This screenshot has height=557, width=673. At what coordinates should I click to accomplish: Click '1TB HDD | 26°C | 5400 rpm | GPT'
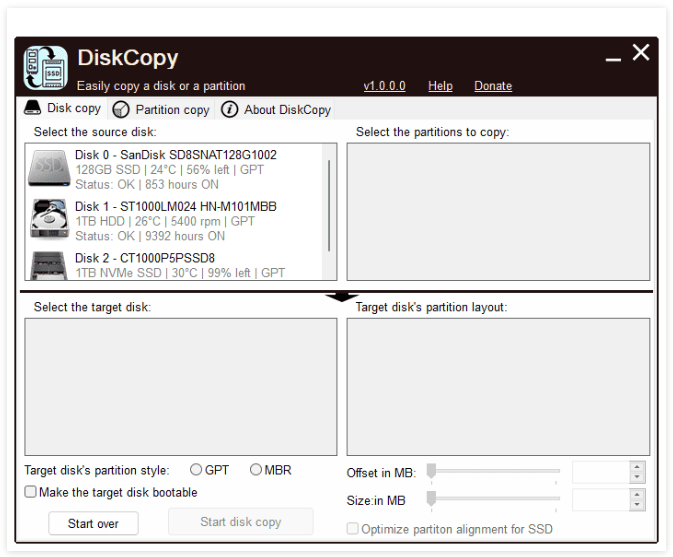165,221
